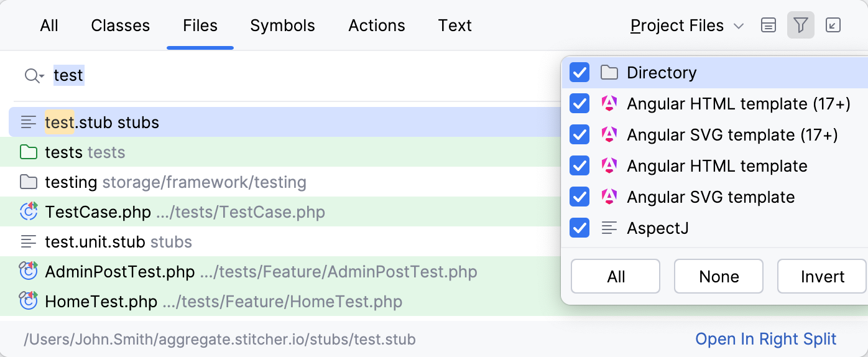
Task: Uncheck the Directory checkbox
Action: [x=579, y=73]
